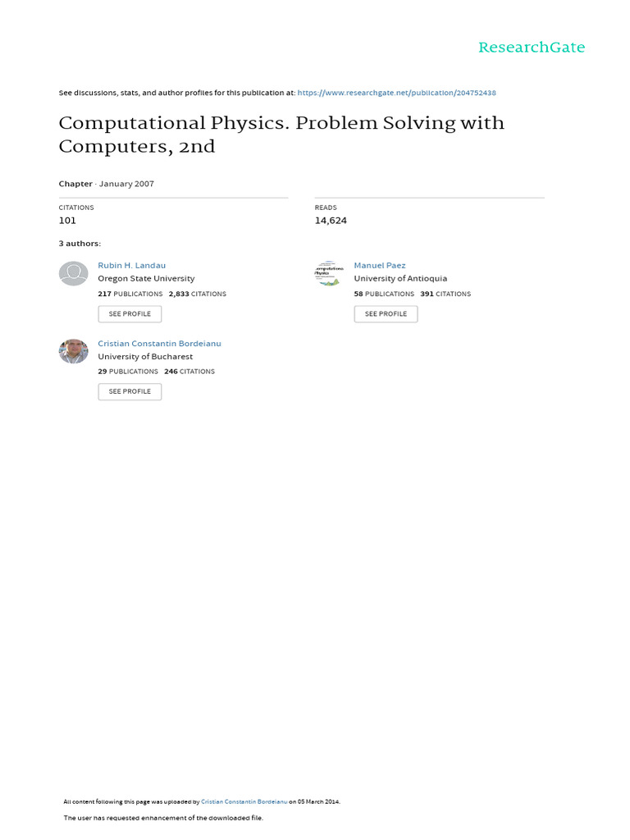Viewport: 630px width, 840px height.
Task: Open Cristian Constantin Bordeianu name link in authors
Action: tap(159, 344)
